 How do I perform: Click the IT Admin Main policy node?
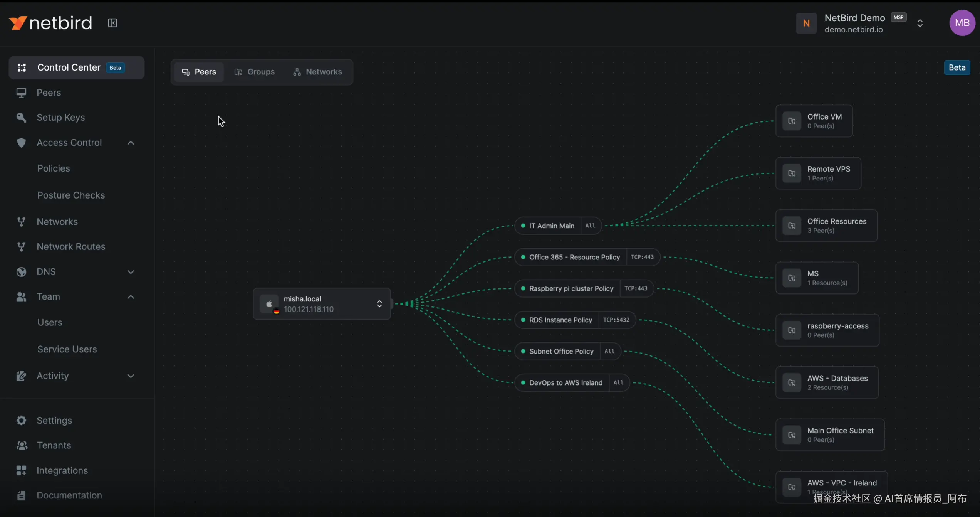click(551, 226)
